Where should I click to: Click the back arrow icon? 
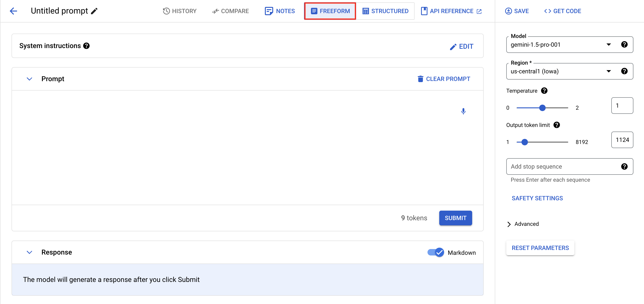tap(13, 11)
